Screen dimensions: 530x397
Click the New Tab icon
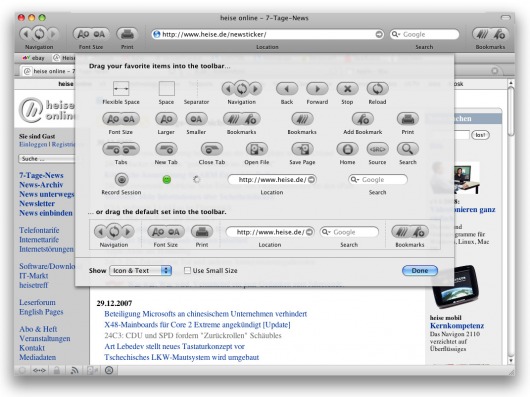pyautogui.click(x=166, y=149)
